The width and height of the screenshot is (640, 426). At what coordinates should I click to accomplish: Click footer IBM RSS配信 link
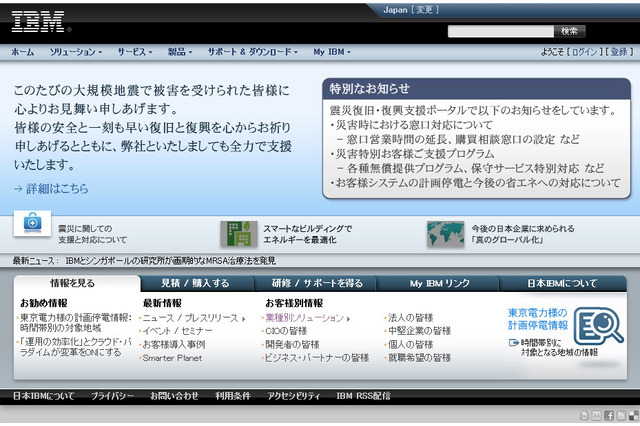[363, 396]
